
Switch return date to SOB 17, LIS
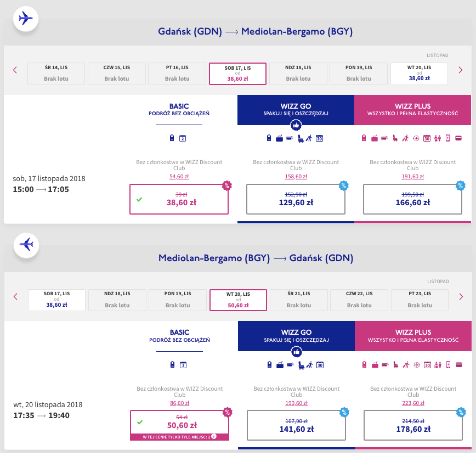tap(56, 300)
